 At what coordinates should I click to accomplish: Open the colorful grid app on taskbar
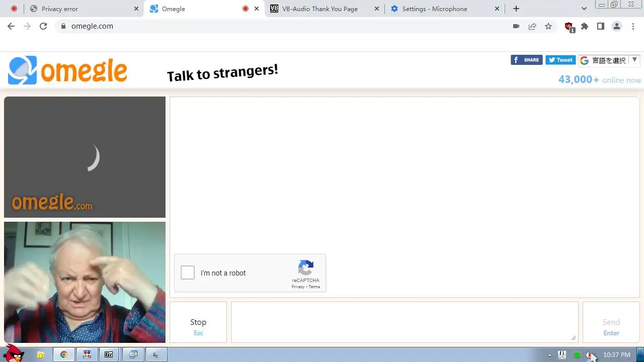coord(87,355)
